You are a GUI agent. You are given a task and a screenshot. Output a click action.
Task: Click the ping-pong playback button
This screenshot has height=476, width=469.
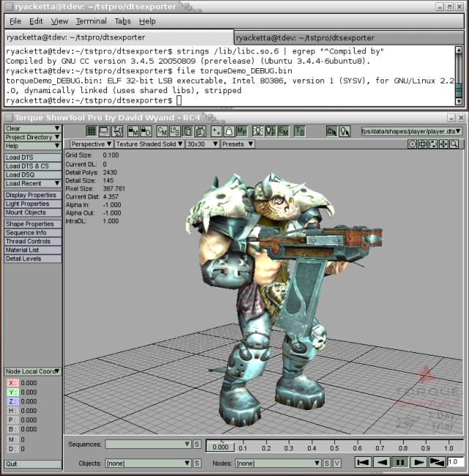click(x=437, y=462)
